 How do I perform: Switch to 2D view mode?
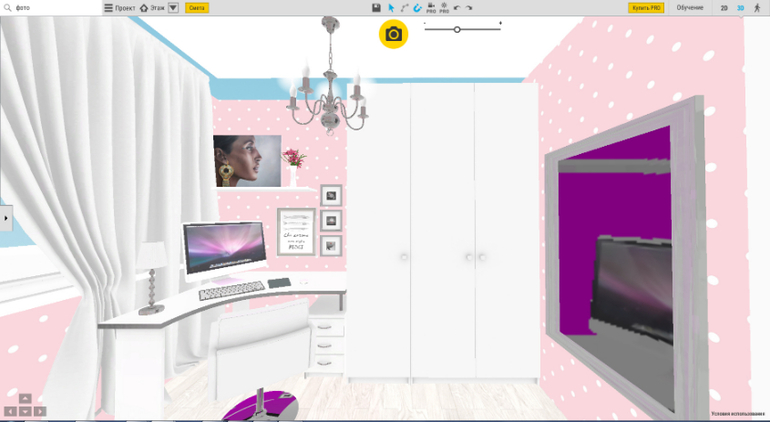(724, 8)
